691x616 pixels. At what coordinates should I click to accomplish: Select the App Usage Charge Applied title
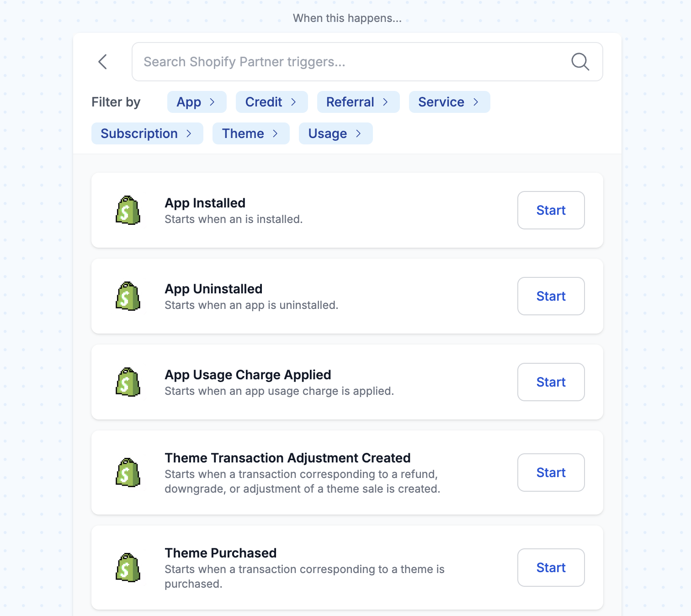pyautogui.click(x=248, y=375)
